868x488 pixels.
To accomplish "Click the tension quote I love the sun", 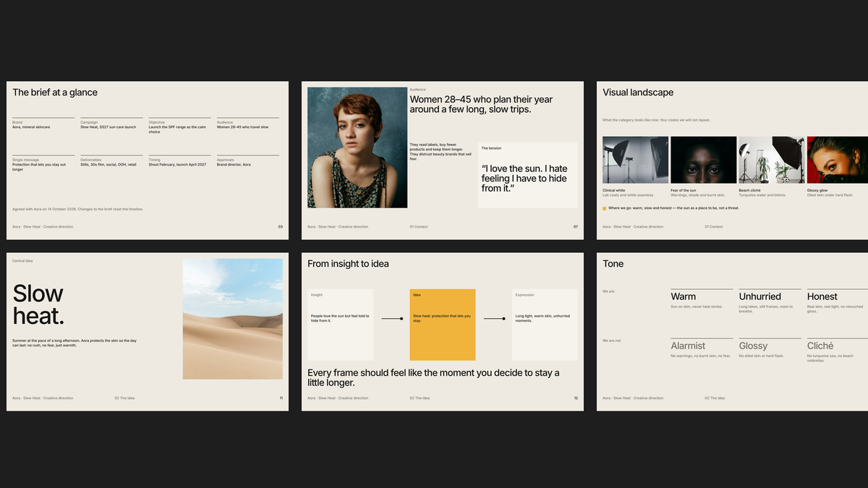I will [x=524, y=179].
